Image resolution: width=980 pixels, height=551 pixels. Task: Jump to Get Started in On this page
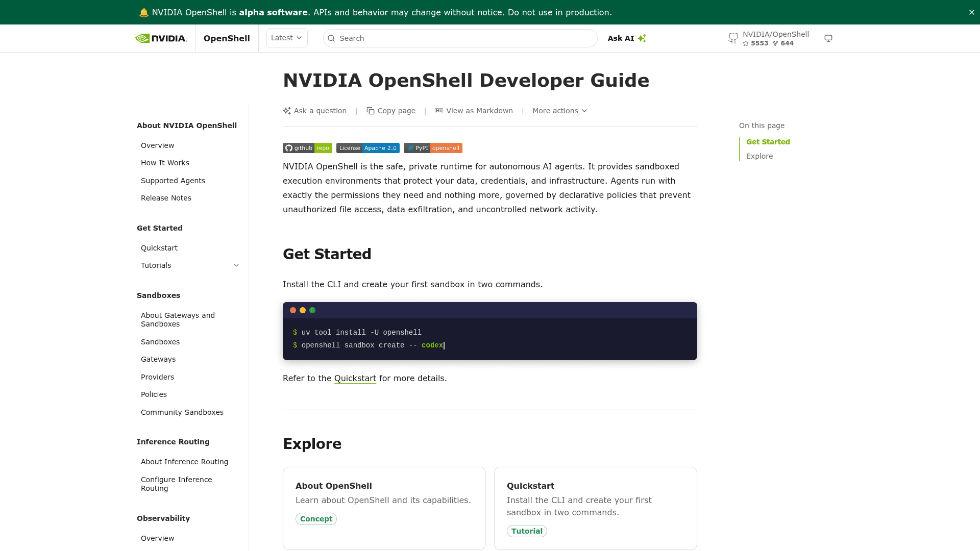768,142
